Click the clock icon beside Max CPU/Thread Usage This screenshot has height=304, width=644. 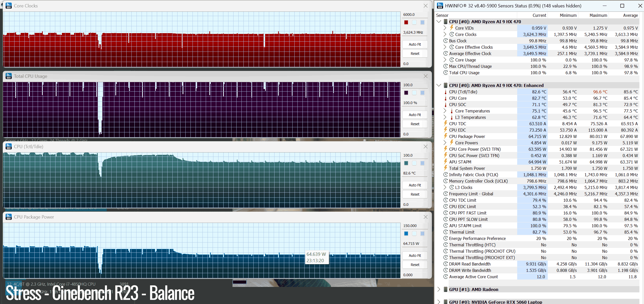point(445,66)
